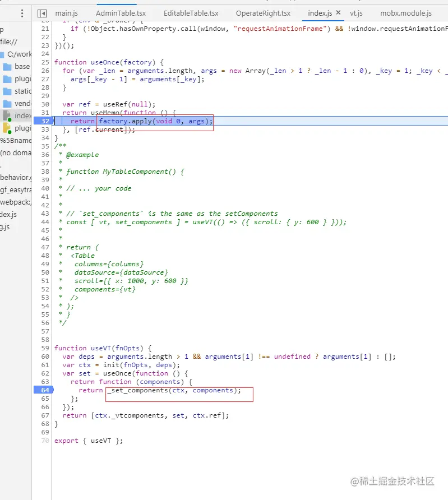Image resolution: width=448 pixels, height=500 pixels.
Task: Set breakpoint on line number 67
Action: click(45, 415)
